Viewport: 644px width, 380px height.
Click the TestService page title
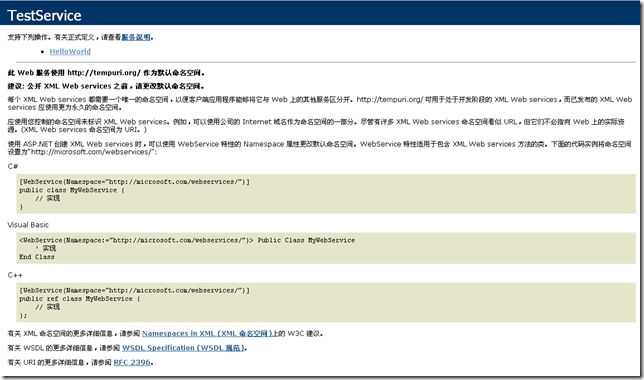pos(44,16)
